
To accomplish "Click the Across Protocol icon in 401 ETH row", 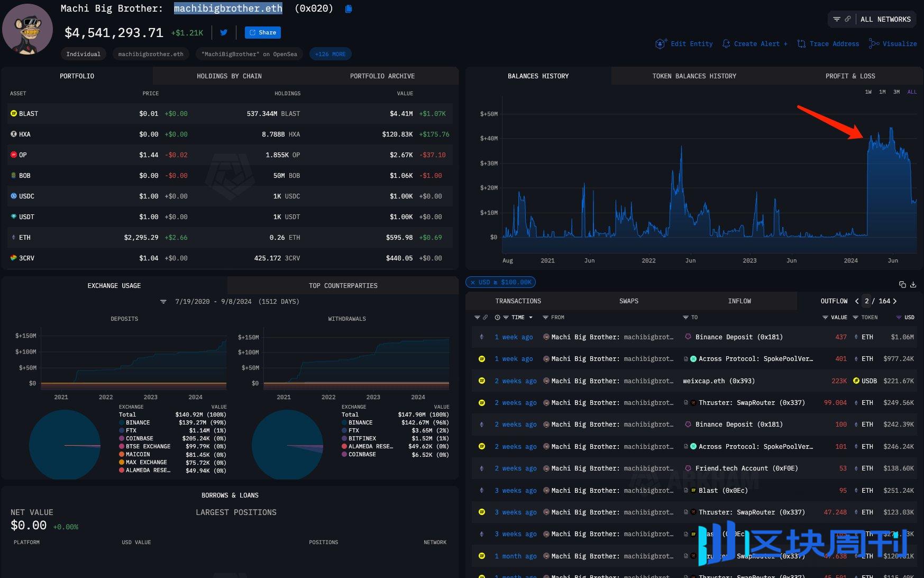I will 693,359.
